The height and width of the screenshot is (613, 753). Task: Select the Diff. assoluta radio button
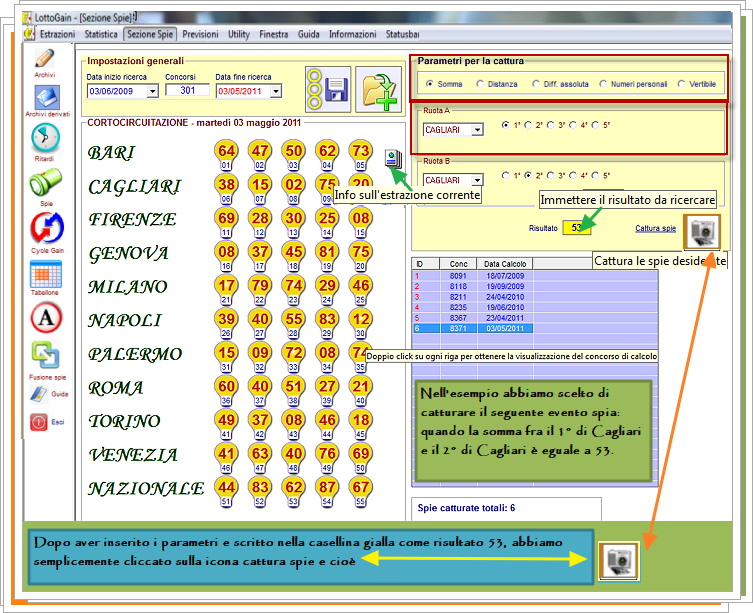pyautogui.click(x=535, y=84)
